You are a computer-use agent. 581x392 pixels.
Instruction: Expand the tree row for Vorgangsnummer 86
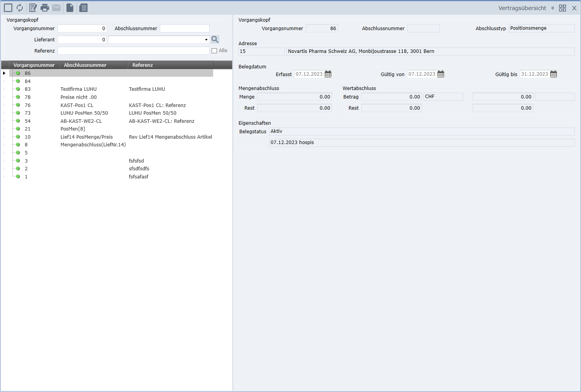(x=4, y=73)
